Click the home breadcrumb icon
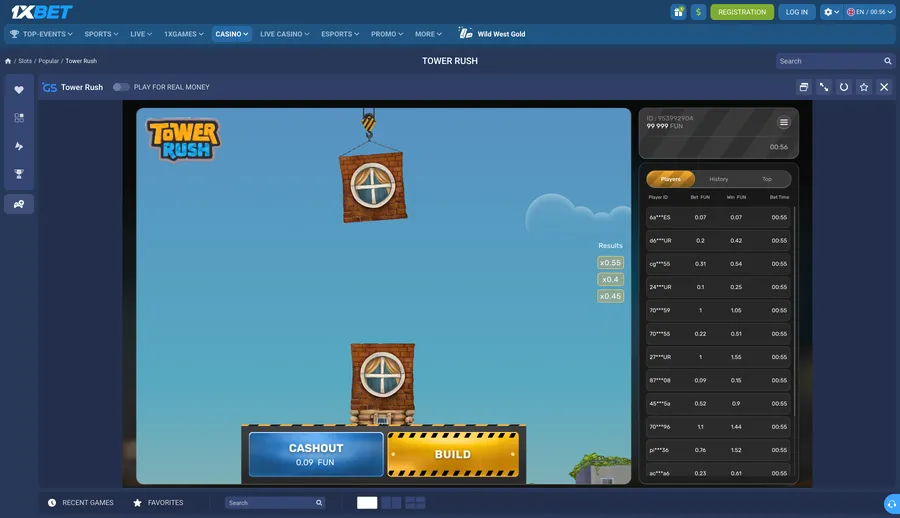 [8, 61]
